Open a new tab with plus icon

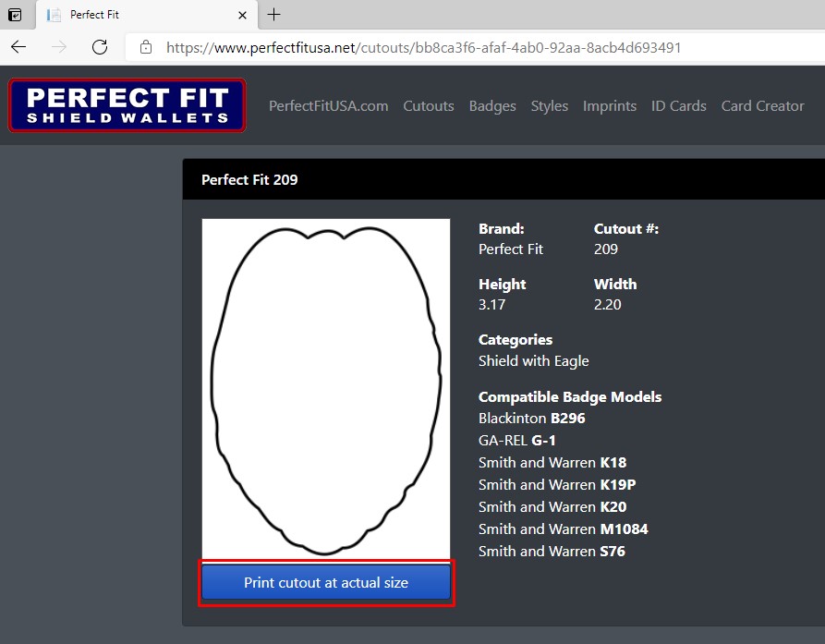[x=273, y=15]
